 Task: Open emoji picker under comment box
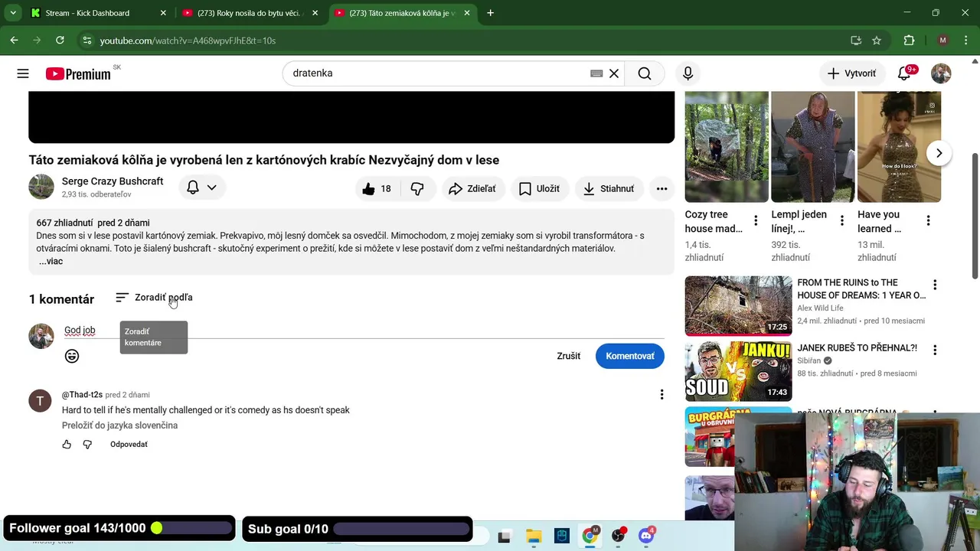pos(72,356)
